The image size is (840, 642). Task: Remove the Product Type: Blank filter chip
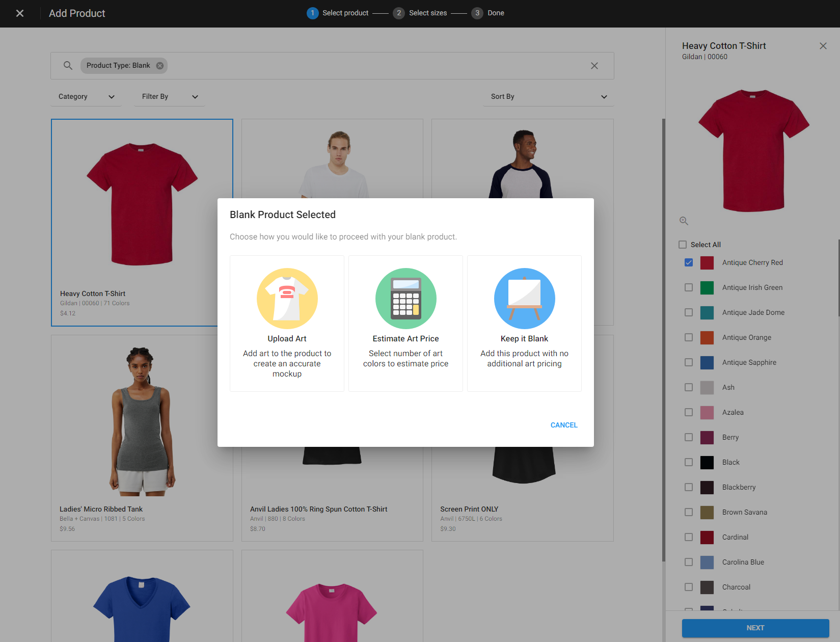160,66
